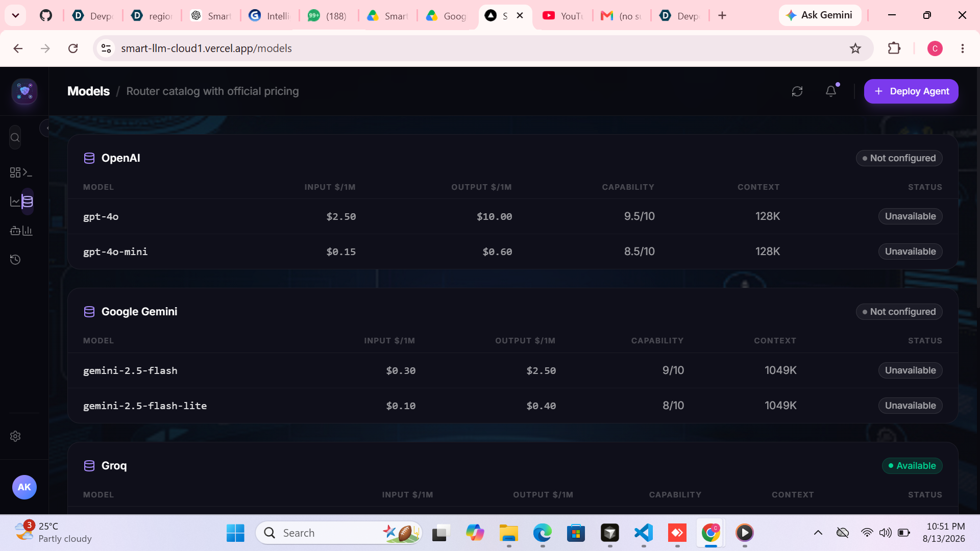980x551 pixels.
Task: Click the Smart LLM app logo
Action: (x=24, y=92)
